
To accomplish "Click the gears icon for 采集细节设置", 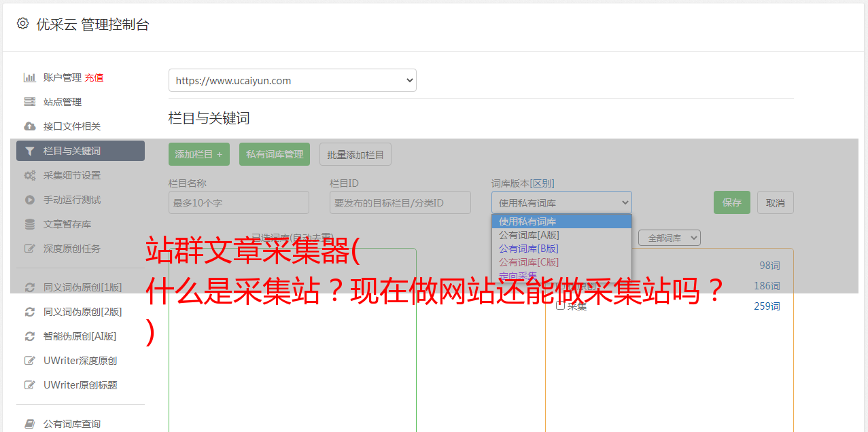I will tap(30, 175).
